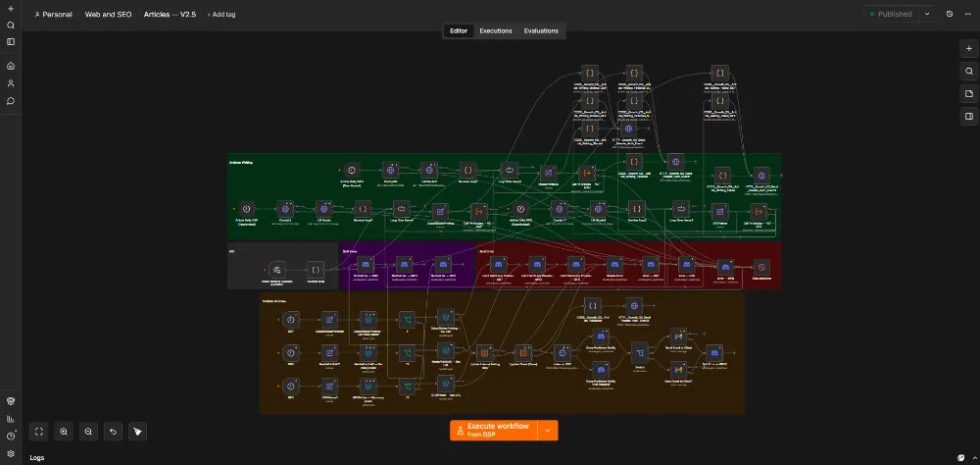Zoom out of the canvas
Screen dimensions: 980x465
[x=88, y=432]
